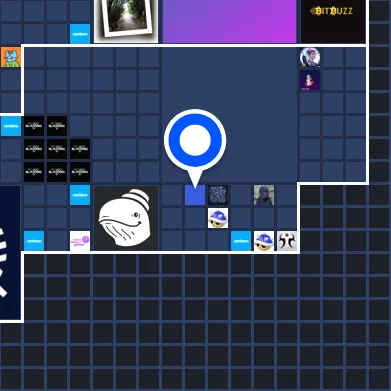Open the BitBuzz logo tile
The image size is (391, 391).
pyautogui.click(x=333, y=21)
